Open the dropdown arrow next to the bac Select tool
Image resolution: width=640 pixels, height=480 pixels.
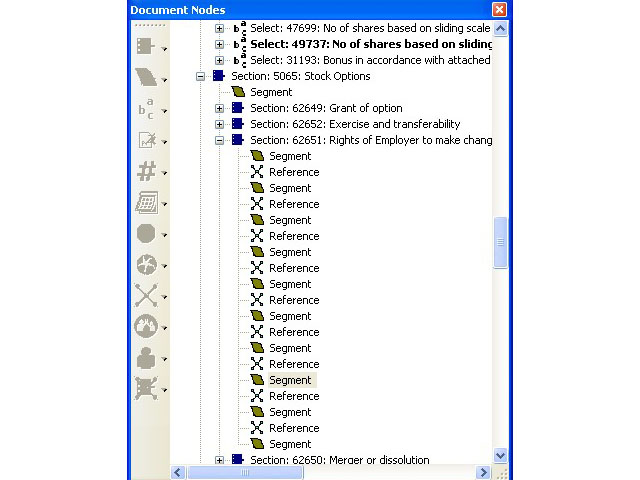pos(164,111)
